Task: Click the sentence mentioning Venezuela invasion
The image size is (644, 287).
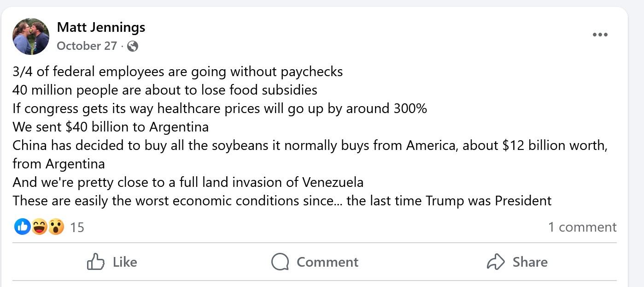Action: click(188, 182)
